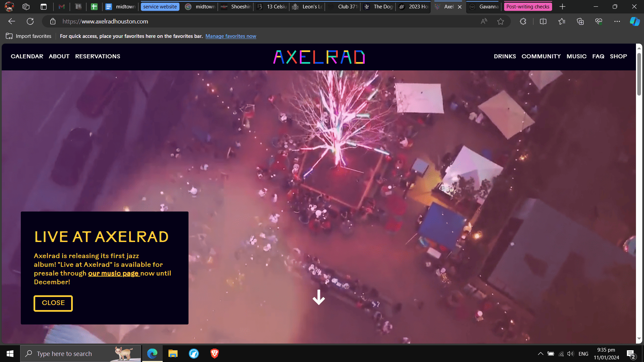Click the browser back arrow
The image size is (644, 362).
(x=12, y=21)
